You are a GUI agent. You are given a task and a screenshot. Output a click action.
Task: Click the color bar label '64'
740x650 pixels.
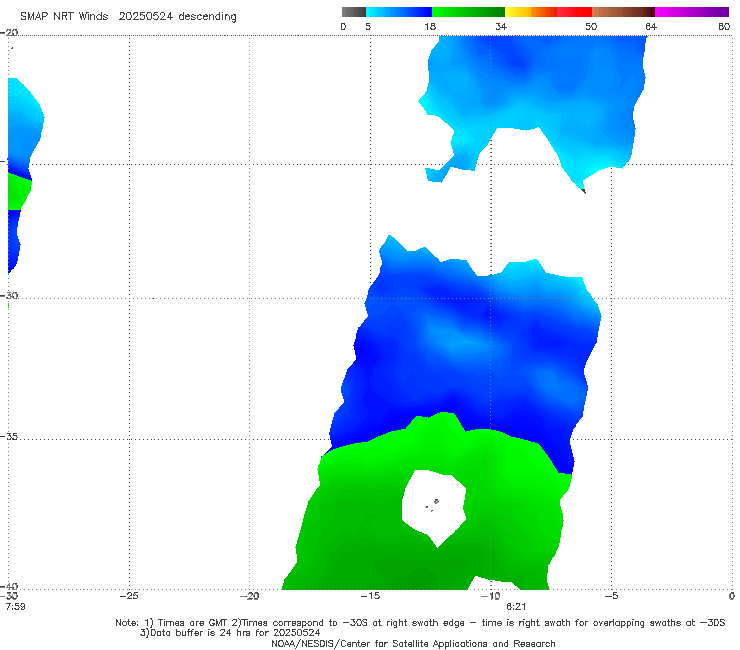(651, 26)
